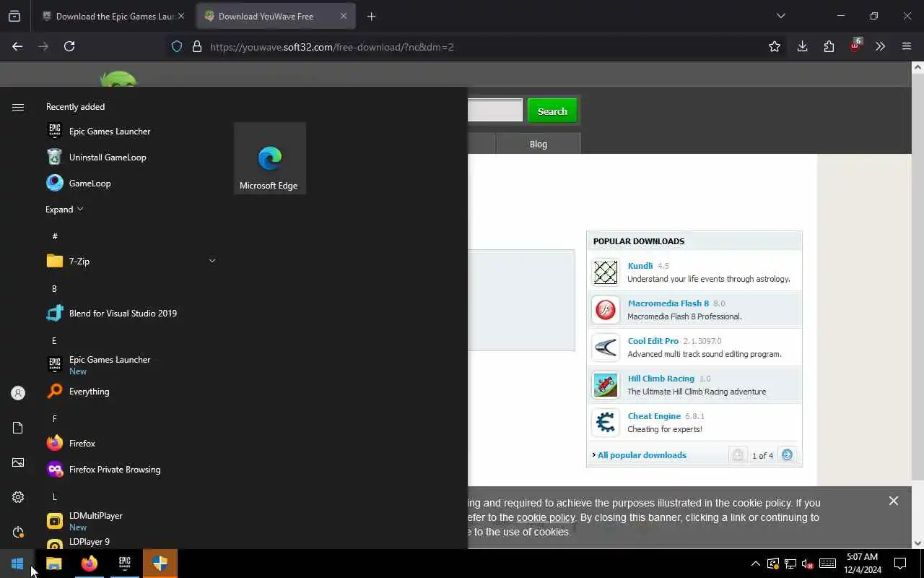This screenshot has height=578, width=924.
Task: Switch to Firefox on the taskbar
Action: coord(90,564)
